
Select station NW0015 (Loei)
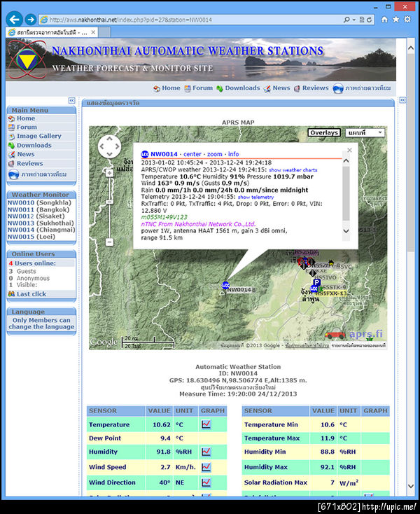31,237
